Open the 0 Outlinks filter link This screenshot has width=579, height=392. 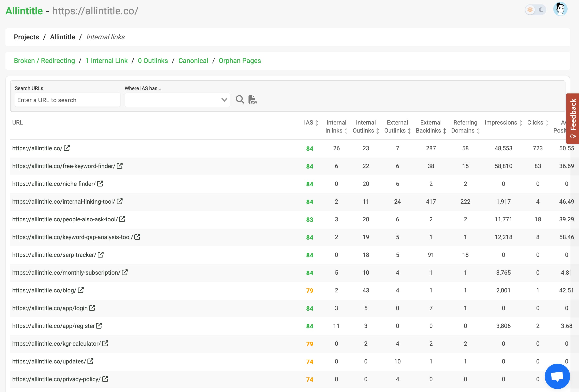(153, 61)
